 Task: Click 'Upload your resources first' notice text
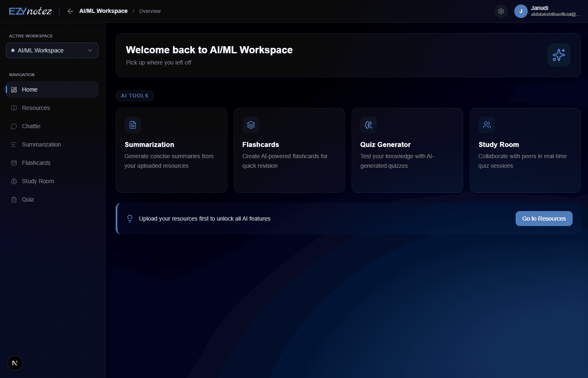pos(205,219)
